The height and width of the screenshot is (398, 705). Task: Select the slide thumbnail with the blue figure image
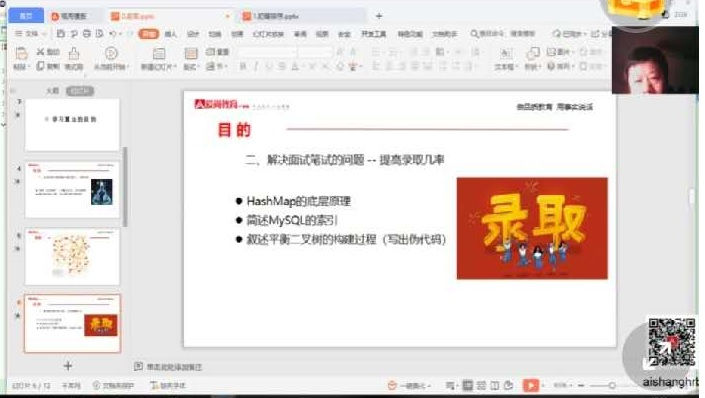point(72,190)
